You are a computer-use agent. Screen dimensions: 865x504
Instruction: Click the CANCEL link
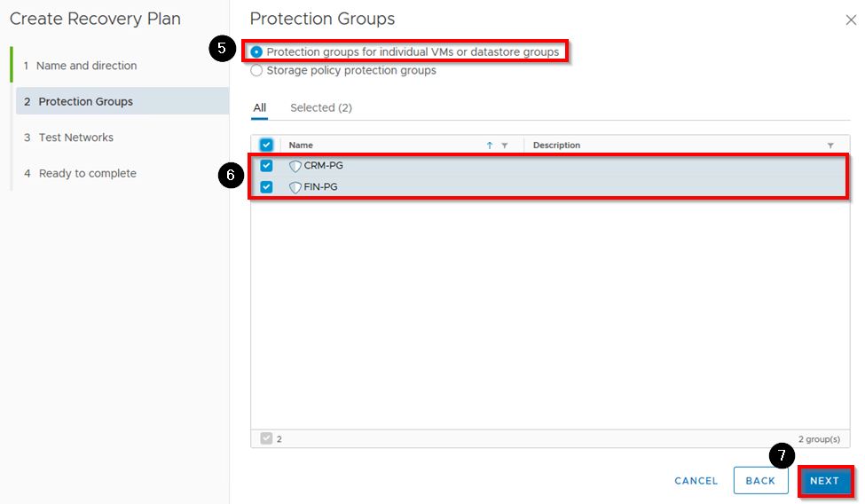(696, 481)
